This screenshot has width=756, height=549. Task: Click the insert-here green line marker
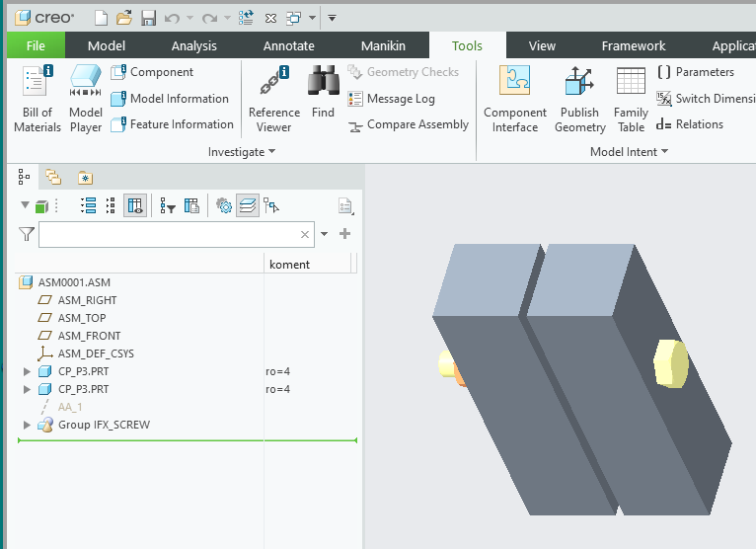pyautogui.click(x=188, y=440)
